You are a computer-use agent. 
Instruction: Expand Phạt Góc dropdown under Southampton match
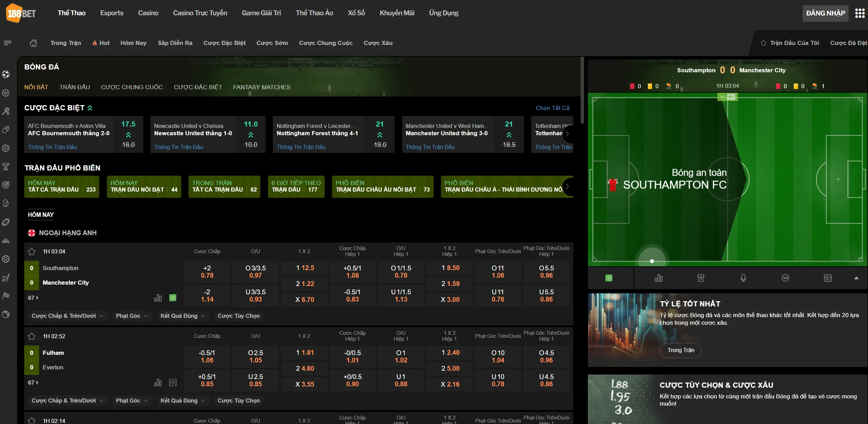click(132, 316)
